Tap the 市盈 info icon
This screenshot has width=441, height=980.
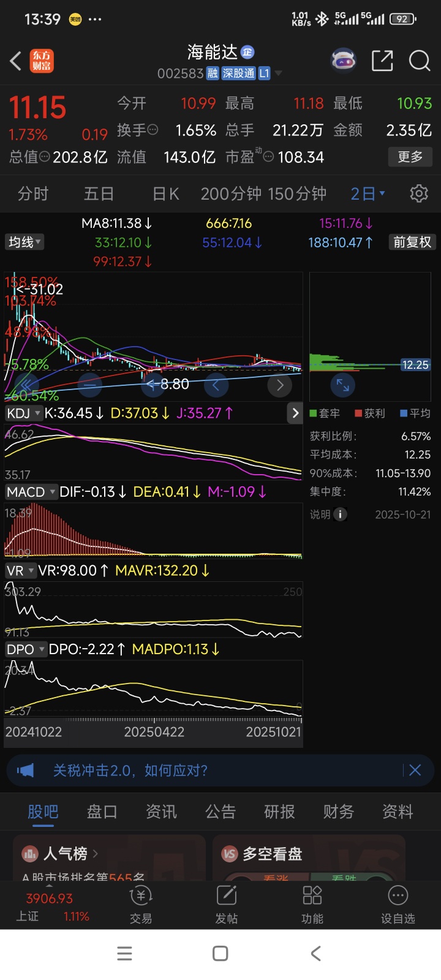coord(268,157)
